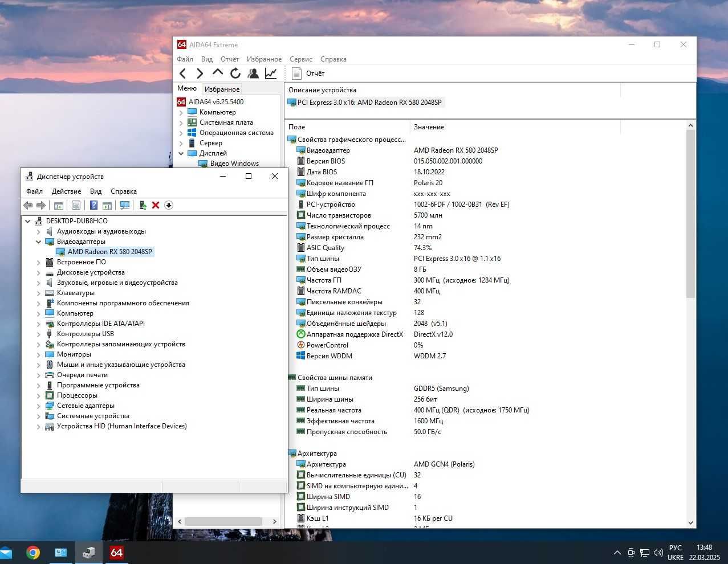This screenshot has width=728, height=564.
Task: Select Видео Windows in AIDA64 tree
Action: [234, 164]
